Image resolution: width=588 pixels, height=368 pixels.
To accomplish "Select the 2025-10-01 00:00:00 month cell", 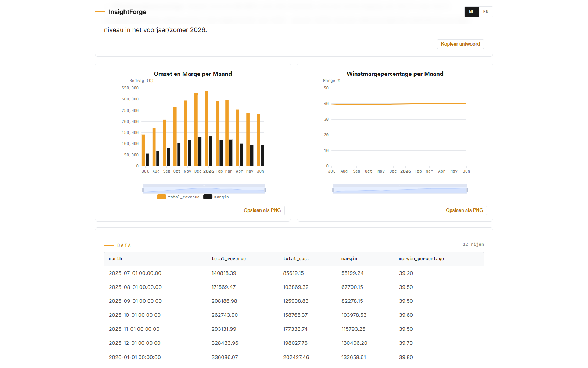I will [x=135, y=315].
